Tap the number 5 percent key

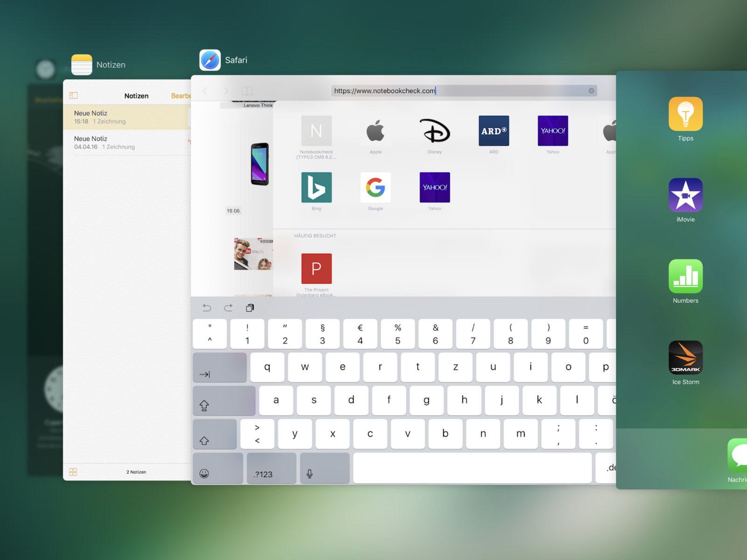[x=398, y=334]
